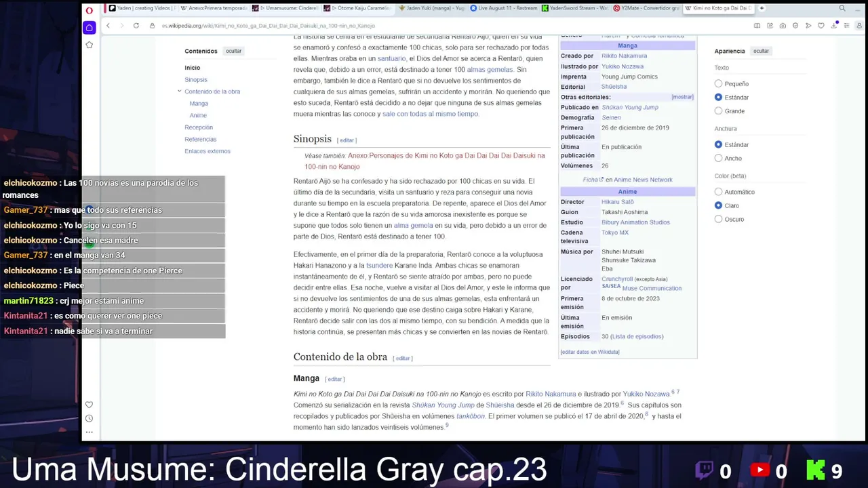Go back with the browser back arrow
The height and width of the screenshot is (488, 868).
[x=108, y=26]
